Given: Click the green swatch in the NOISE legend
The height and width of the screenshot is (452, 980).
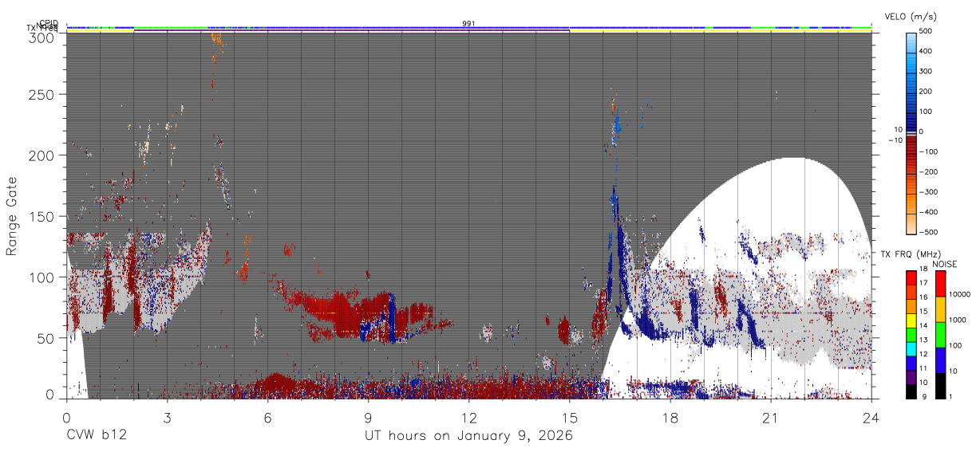Looking at the screenshot, I should [x=940, y=334].
